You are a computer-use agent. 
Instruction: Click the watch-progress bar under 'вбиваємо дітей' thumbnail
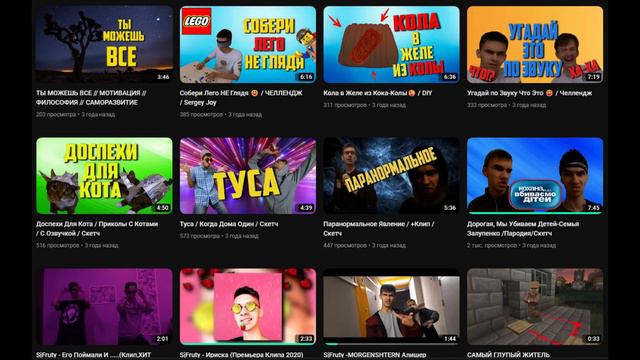click(535, 213)
